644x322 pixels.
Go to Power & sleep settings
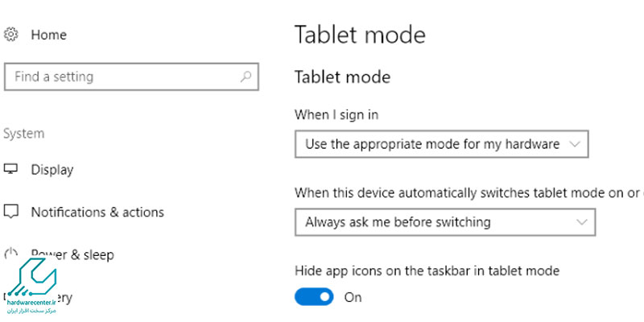[72, 254]
